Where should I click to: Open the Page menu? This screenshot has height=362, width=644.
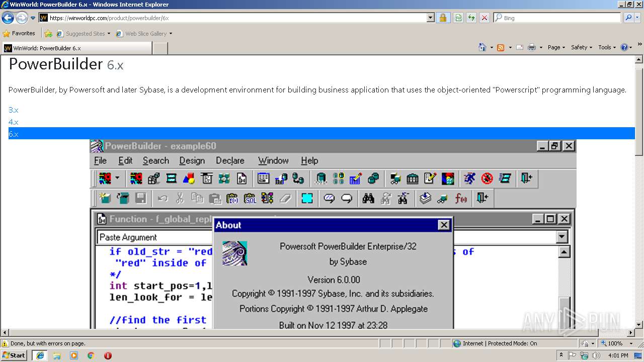556,47
